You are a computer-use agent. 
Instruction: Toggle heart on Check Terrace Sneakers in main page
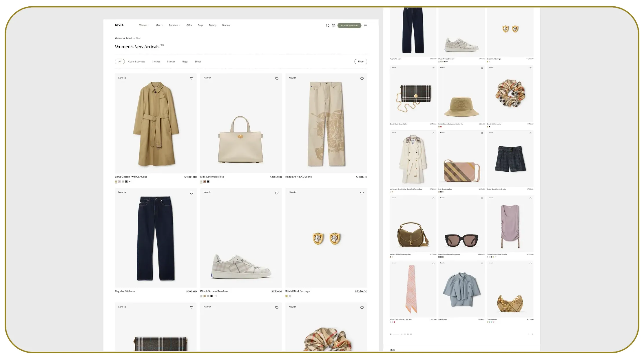pos(277,193)
